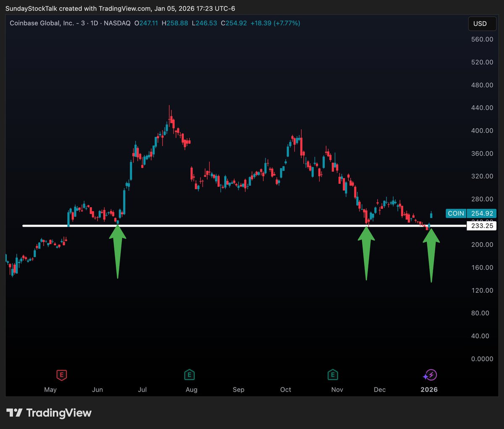The width and height of the screenshot is (504, 429).
Task: Click the TradingView logo
Action: pyautogui.click(x=49, y=413)
